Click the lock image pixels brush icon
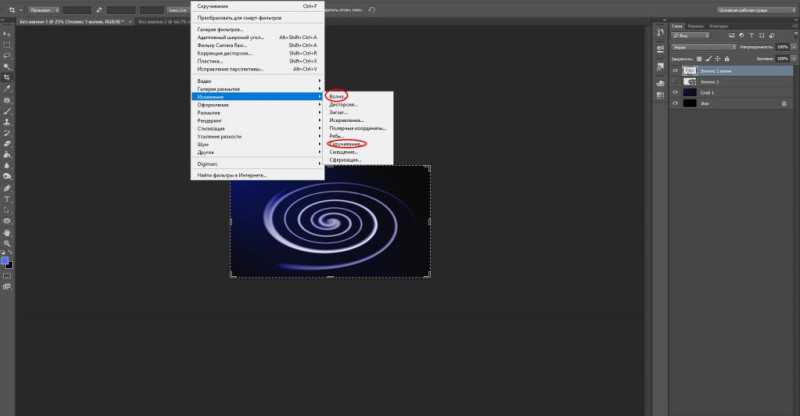The height and width of the screenshot is (416, 800). (708, 59)
